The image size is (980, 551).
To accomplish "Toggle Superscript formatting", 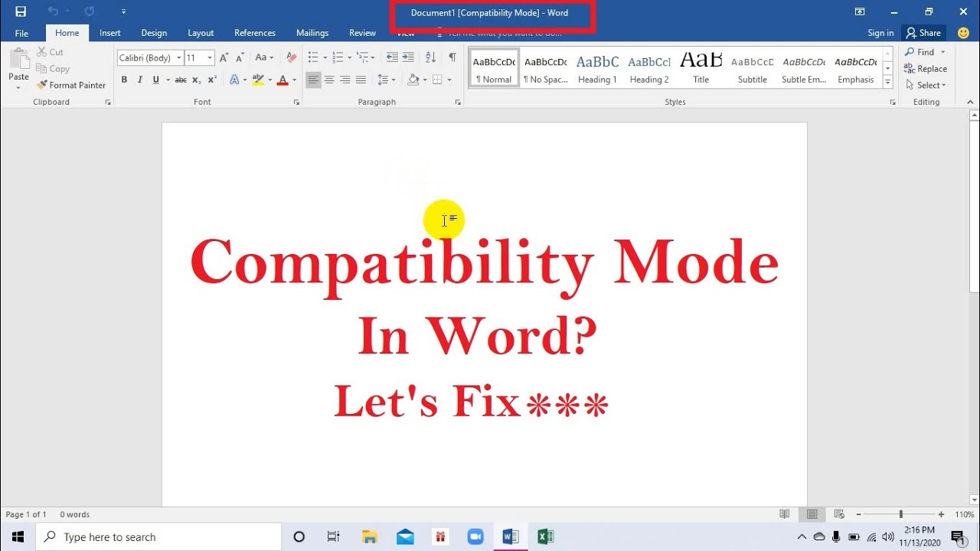I will tap(212, 80).
